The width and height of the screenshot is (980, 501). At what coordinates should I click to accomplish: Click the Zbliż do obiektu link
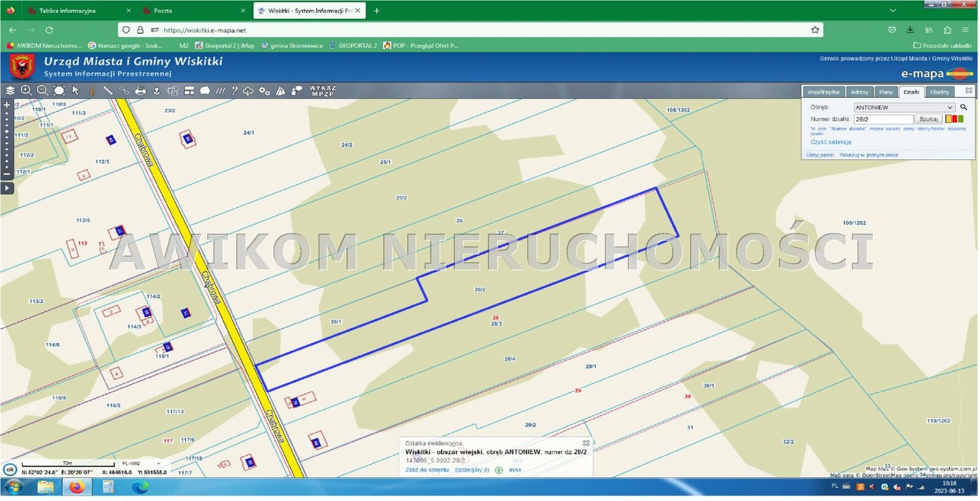427,470
